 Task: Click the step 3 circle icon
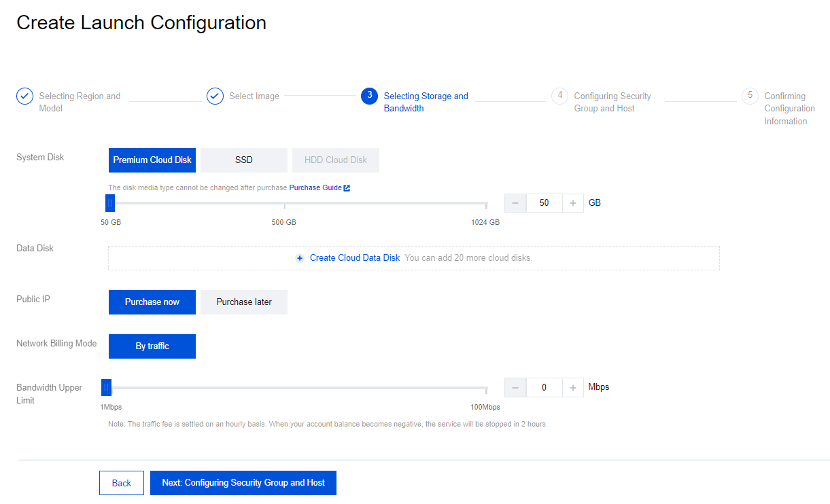(x=369, y=96)
